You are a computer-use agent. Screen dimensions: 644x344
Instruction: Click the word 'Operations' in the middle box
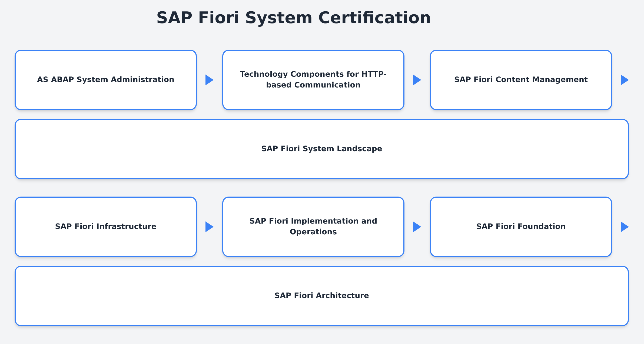[313, 232]
